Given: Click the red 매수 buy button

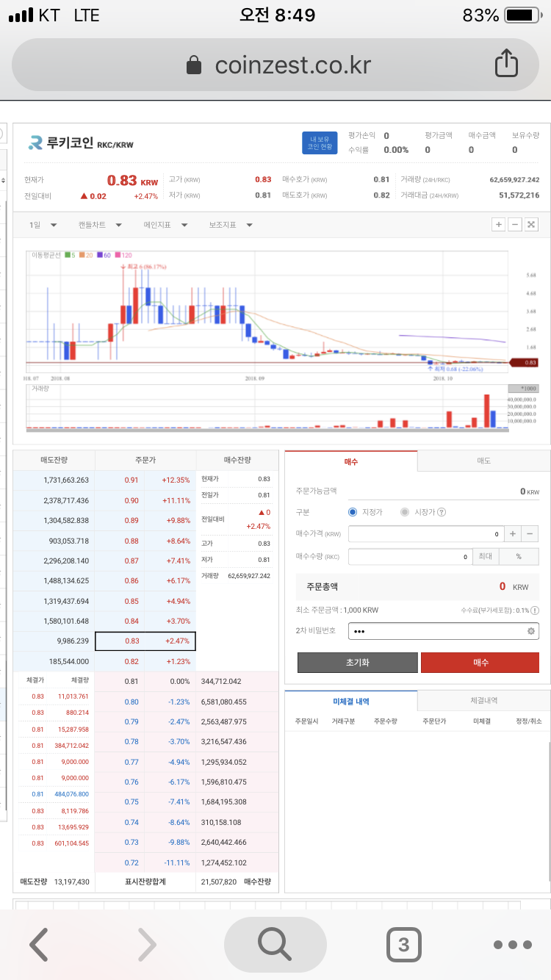Looking at the screenshot, I should [x=480, y=662].
